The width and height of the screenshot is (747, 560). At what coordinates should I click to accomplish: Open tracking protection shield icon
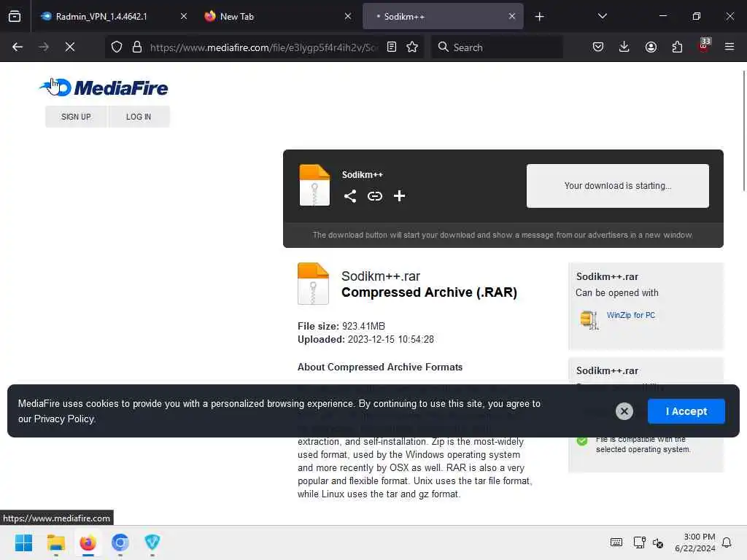(117, 47)
